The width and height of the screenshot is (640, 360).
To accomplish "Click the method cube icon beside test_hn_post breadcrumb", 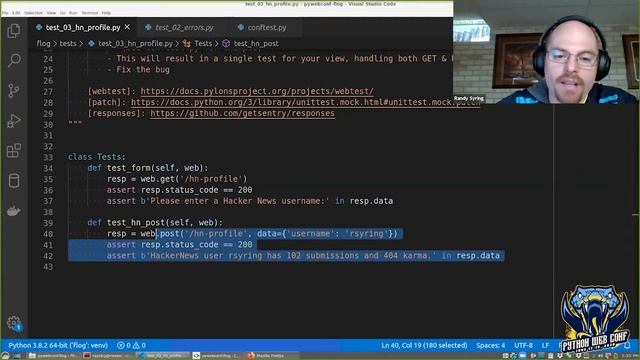I will tap(226, 43).
